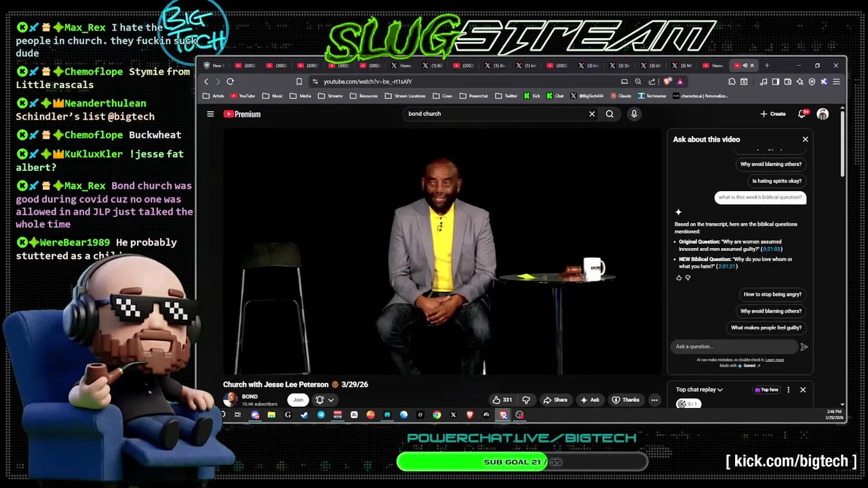
Task: Open the Stream Locations bookmarks folder
Action: pos(405,96)
